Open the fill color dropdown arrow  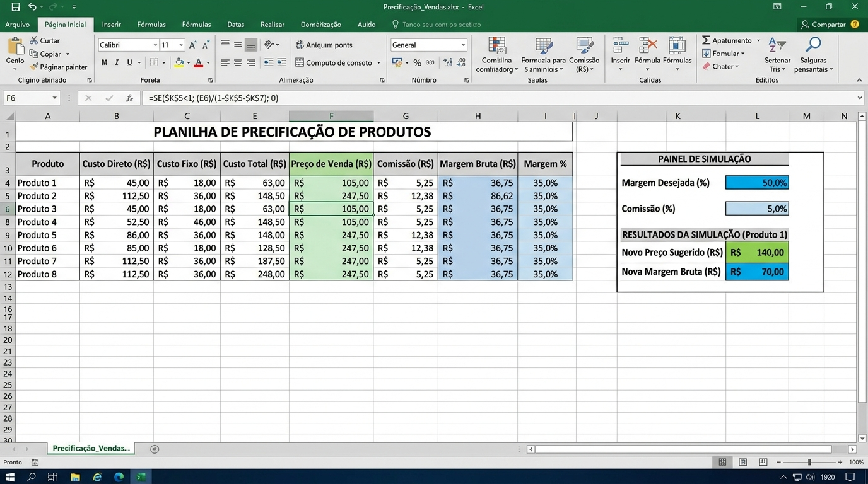click(x=188, y=63)
